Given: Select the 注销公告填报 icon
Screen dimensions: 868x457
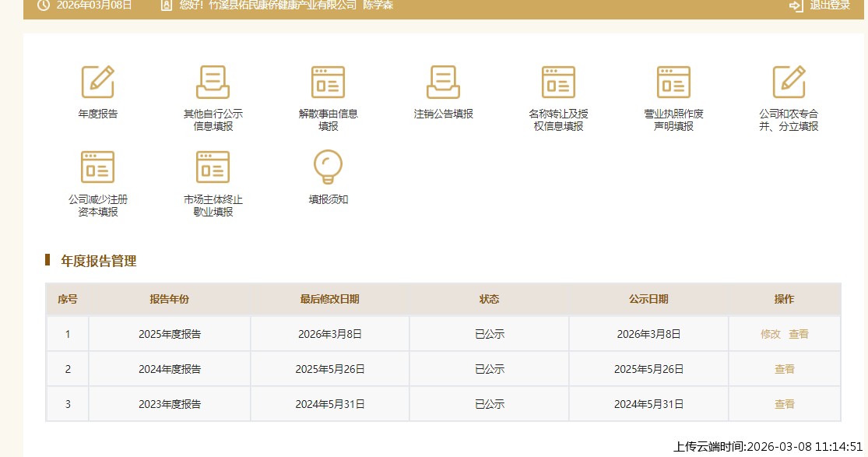Looking at the screenshot, I should (x=443, y=83).
